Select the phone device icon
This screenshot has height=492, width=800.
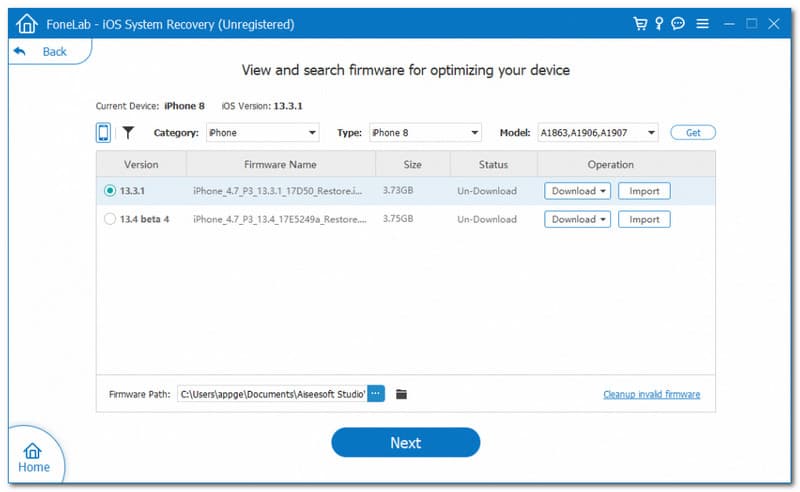(104, 133)
